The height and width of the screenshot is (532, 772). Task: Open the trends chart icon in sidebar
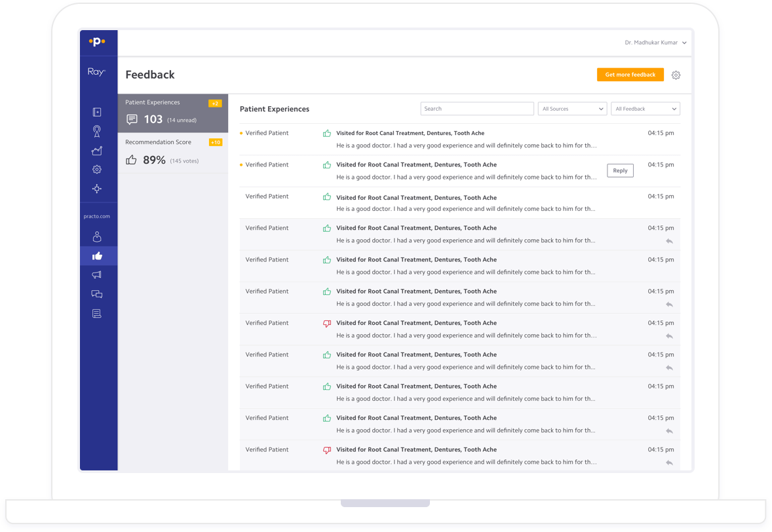click(97, 150)
